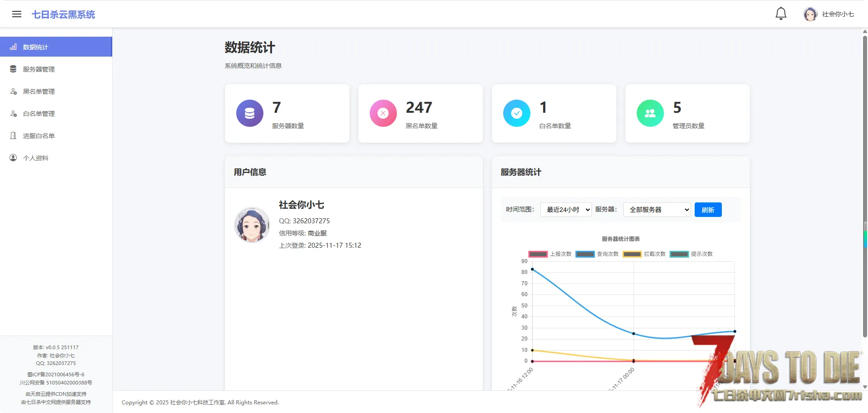Image resolution: width=868 pixels, height=413 pixels.
Task: Toggle 查询次数 legend series visibility
Action: tap(597, 254)
